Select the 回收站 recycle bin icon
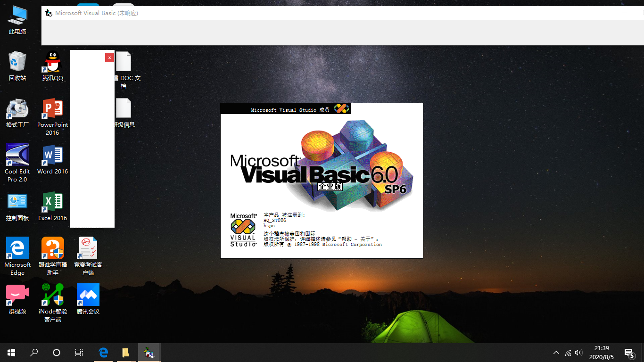Image resolution: width=644 pixels, height=362 pixels. pos(17,66)
